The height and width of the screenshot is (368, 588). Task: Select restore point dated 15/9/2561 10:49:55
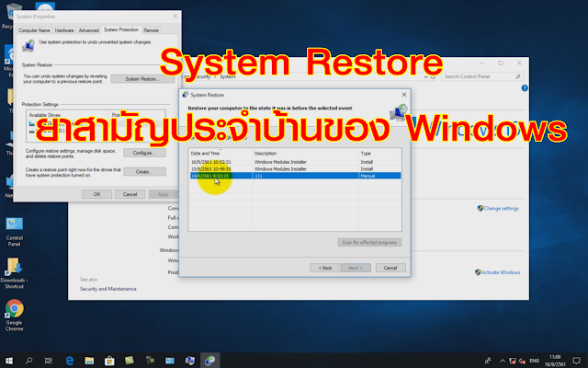click(x=295, y=169)
